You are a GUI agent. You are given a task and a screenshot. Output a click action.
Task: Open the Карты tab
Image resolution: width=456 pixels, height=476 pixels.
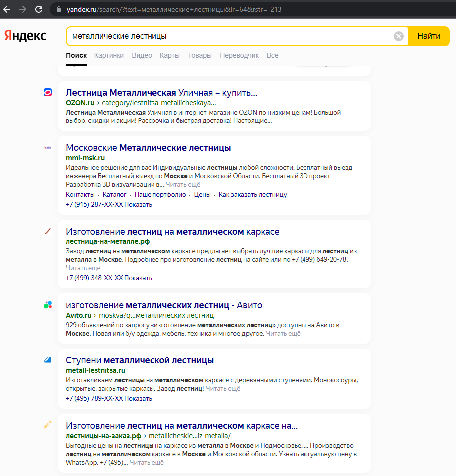170,55
